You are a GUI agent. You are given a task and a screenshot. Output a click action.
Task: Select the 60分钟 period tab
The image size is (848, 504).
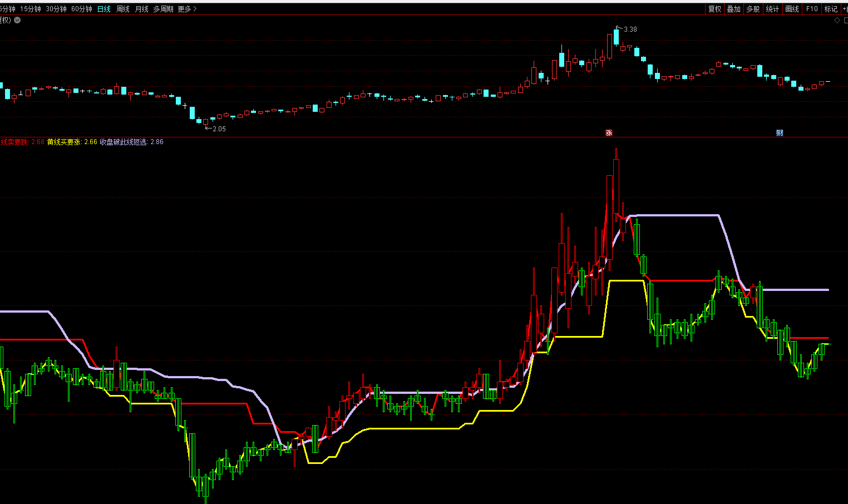tap(82, 9)
